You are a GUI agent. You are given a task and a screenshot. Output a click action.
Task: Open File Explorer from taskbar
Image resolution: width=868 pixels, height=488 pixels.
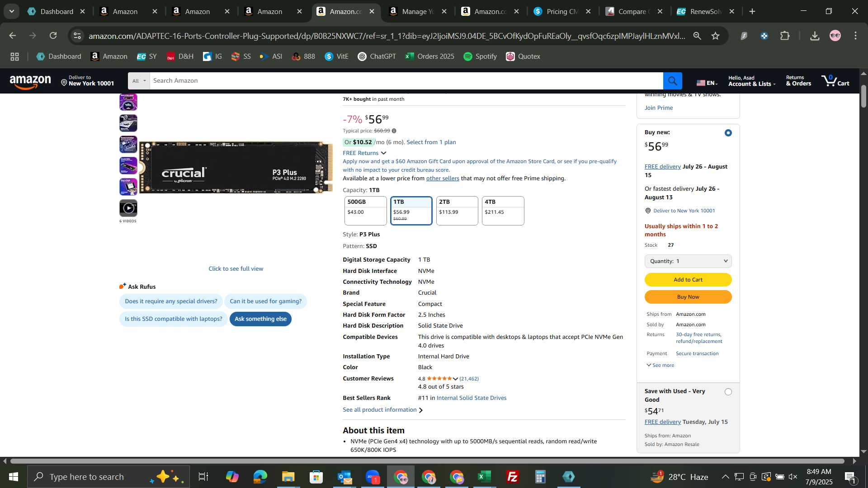click(288, 477)
